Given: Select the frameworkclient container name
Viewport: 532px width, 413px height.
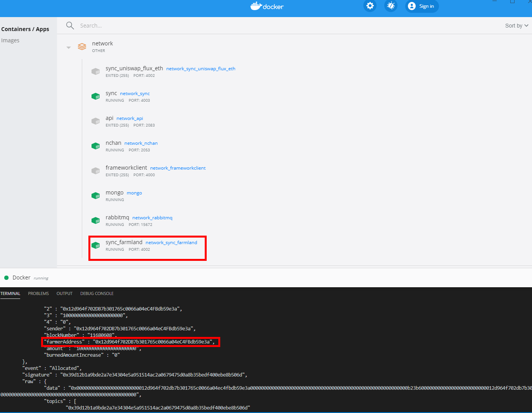Looking at the screenshot, I should [126, 168].
